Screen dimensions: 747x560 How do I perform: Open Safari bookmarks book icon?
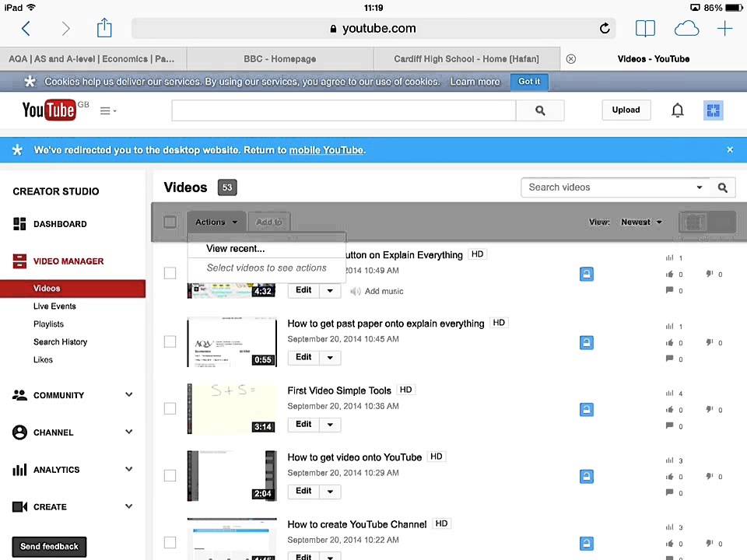pyautogui.click(x=645, y=29)
